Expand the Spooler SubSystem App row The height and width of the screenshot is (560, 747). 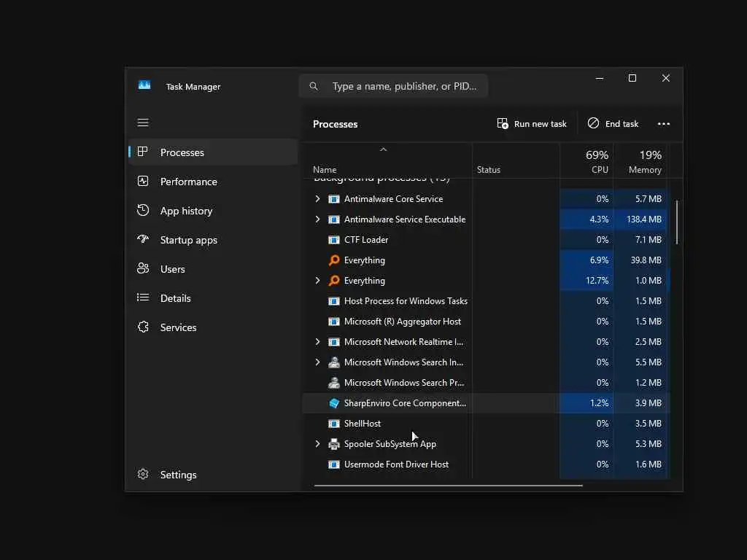(318, 444)
